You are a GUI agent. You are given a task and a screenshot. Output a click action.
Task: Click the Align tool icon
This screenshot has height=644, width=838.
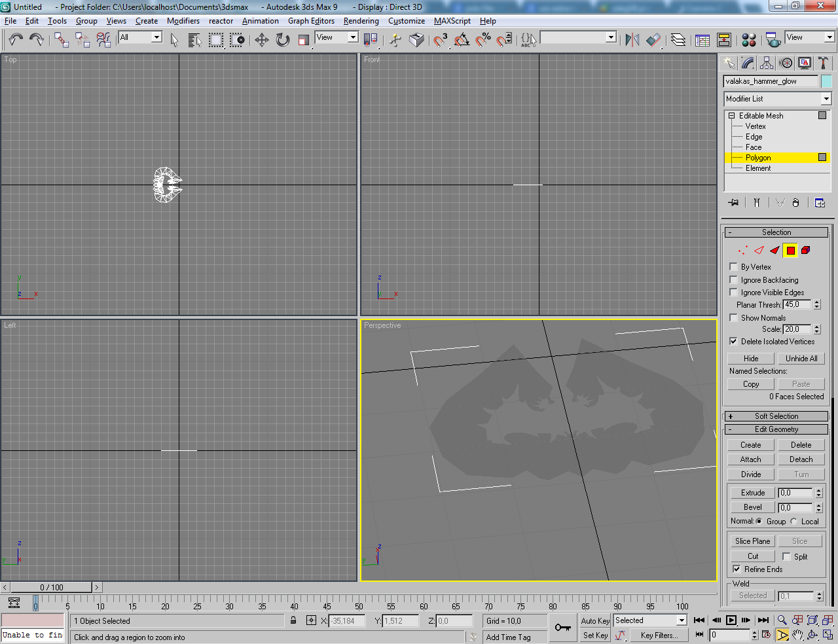(653, 40)
